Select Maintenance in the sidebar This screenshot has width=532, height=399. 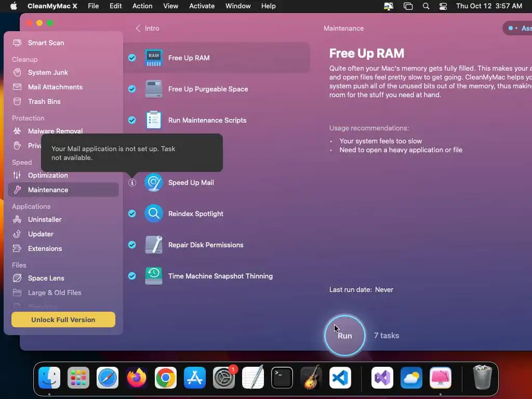tap(63, 190)
